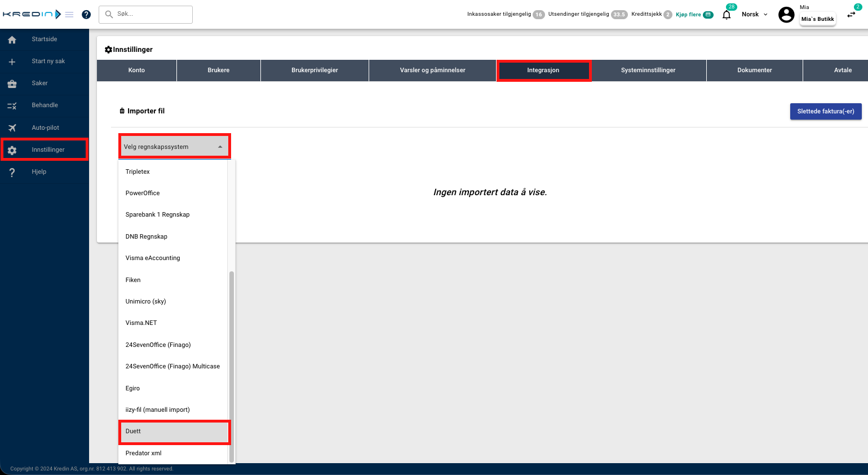Open the Brukerprivilegier tab
This screenshot has width=868, height=475.
pos(315,71)
